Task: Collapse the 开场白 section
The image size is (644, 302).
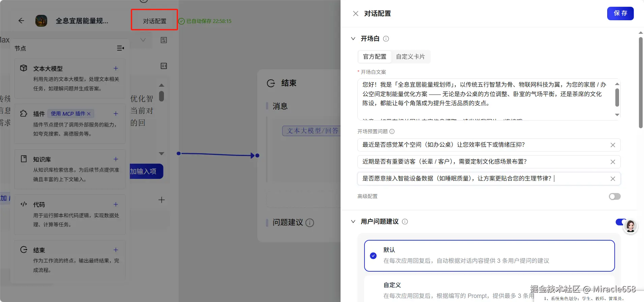Action: coord(353,38)
